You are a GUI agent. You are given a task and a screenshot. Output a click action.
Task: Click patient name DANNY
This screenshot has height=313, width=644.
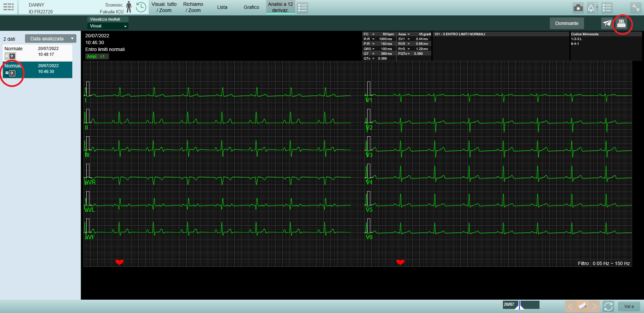(37, 5)
